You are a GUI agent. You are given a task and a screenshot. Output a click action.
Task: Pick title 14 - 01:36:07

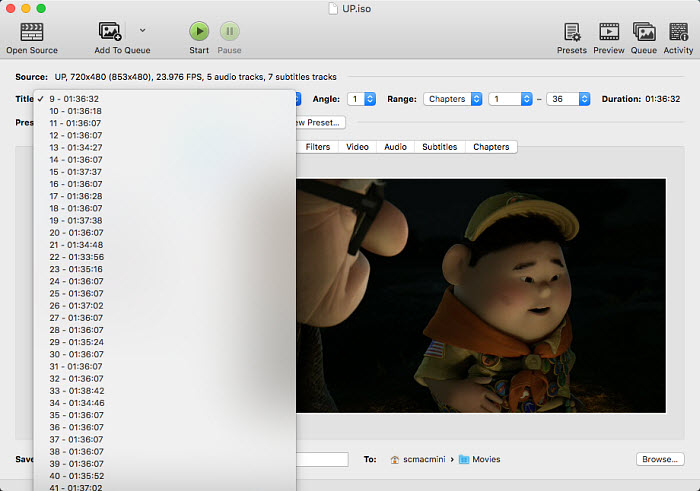[164, 159]
